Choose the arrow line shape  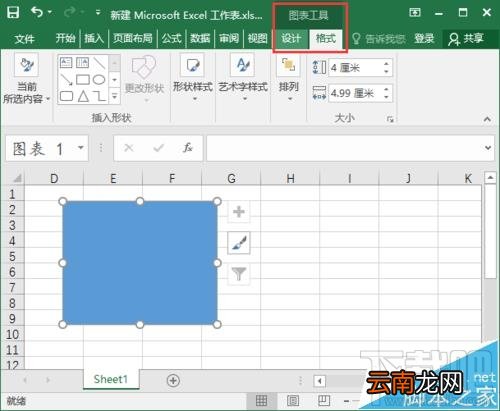pos(66,79)
